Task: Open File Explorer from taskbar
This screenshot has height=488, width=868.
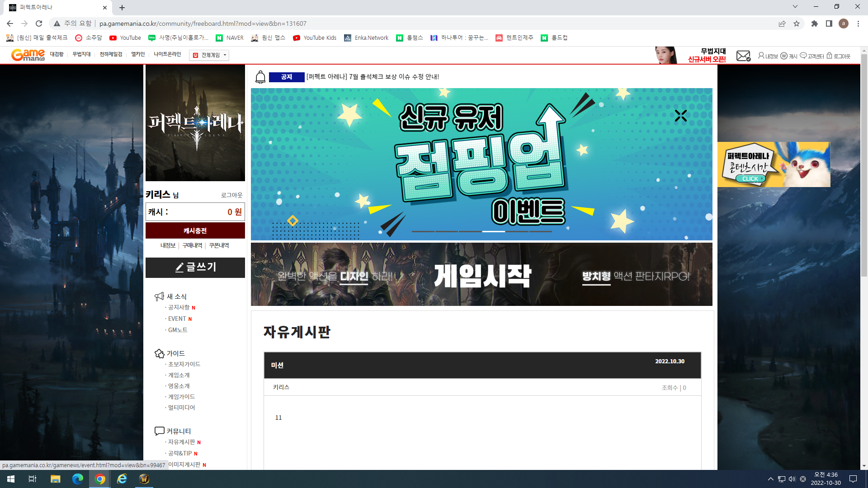Action: click(55, 479)
